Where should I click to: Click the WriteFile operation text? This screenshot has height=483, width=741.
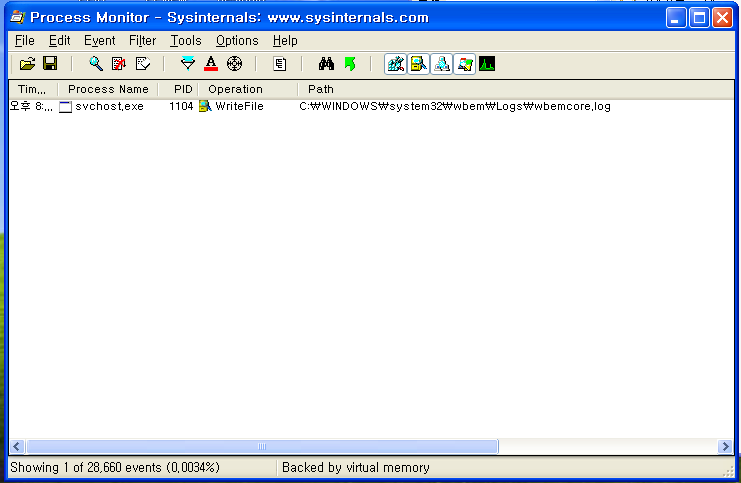[239, 106]
